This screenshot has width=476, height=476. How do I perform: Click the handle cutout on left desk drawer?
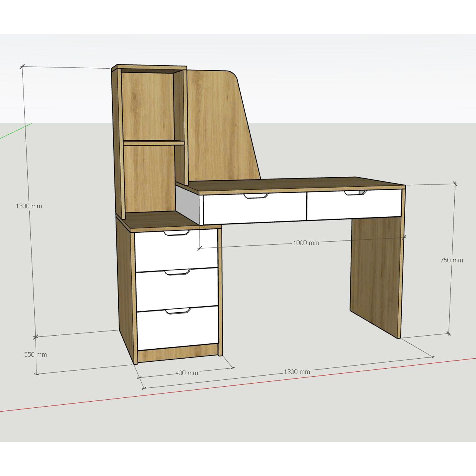coord(256,196)
